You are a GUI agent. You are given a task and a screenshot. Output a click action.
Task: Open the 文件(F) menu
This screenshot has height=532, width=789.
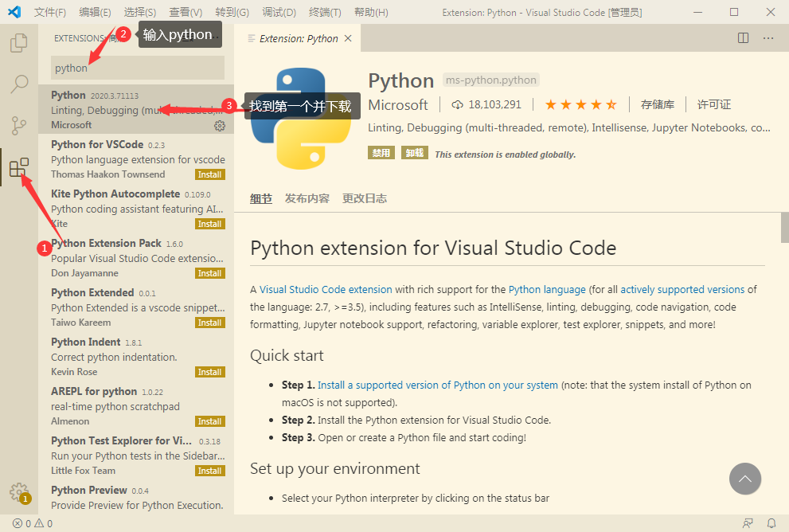pyautogui.click(x=50, y=13)
